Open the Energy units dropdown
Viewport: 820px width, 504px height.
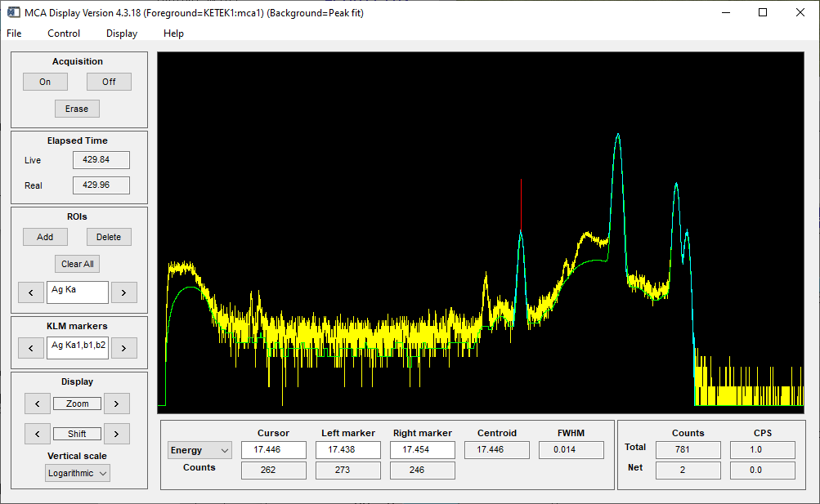pos(199,450)
